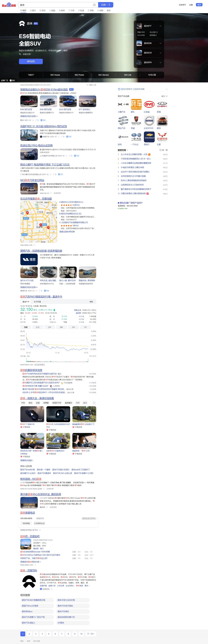This screenshot has height=644, width=208.
Task: Click the 雪佛兰 Chevrolet logo
Action: [149, 137]
